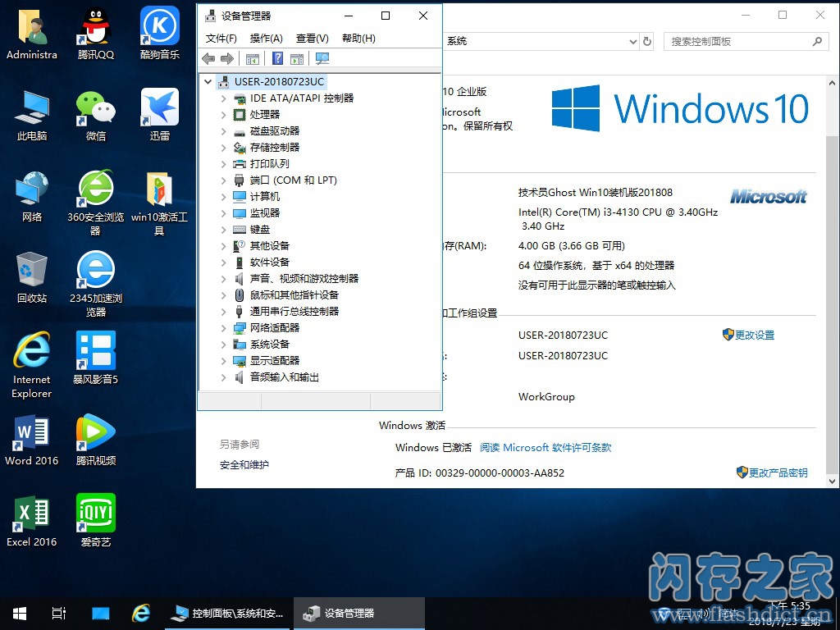This screenshot has height=630, width=840.
Task: Expand the 端口 (COM 和 LPT) node
Action: [223, 180]
